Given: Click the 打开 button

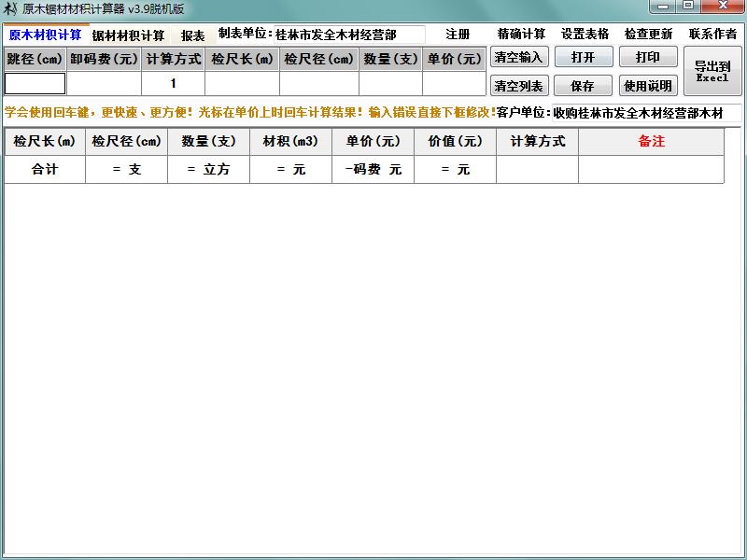Looking at the screenshot, I should (x=583, y=57).
